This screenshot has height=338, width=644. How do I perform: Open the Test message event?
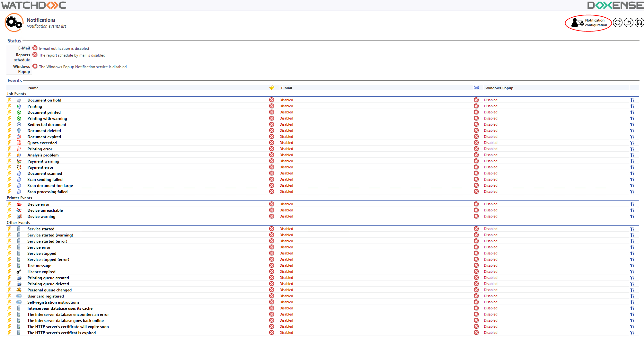pyautogui.click(x=39, y=266)
